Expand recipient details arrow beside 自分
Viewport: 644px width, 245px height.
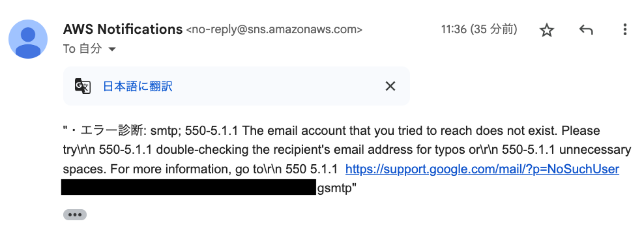tap(111, 50)
